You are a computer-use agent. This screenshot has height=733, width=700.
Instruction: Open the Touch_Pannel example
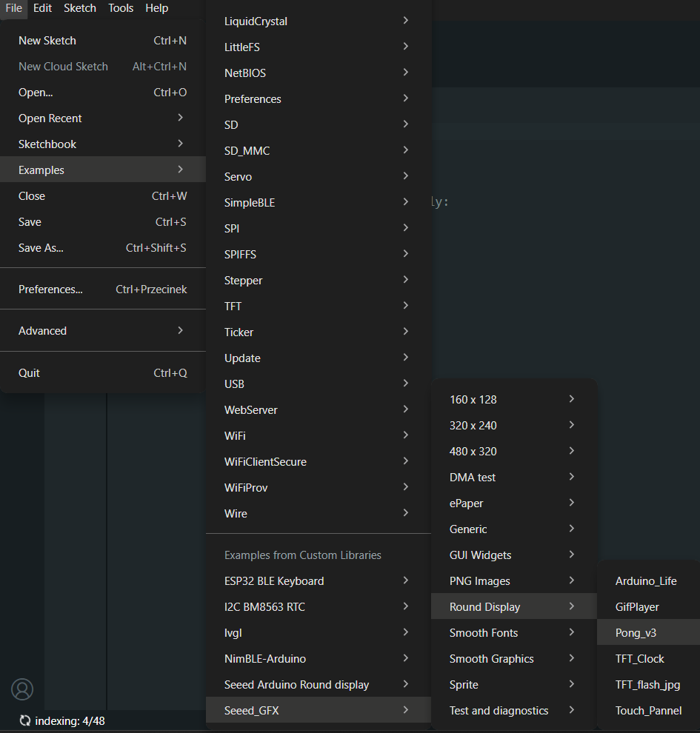[x=648, y=710]
